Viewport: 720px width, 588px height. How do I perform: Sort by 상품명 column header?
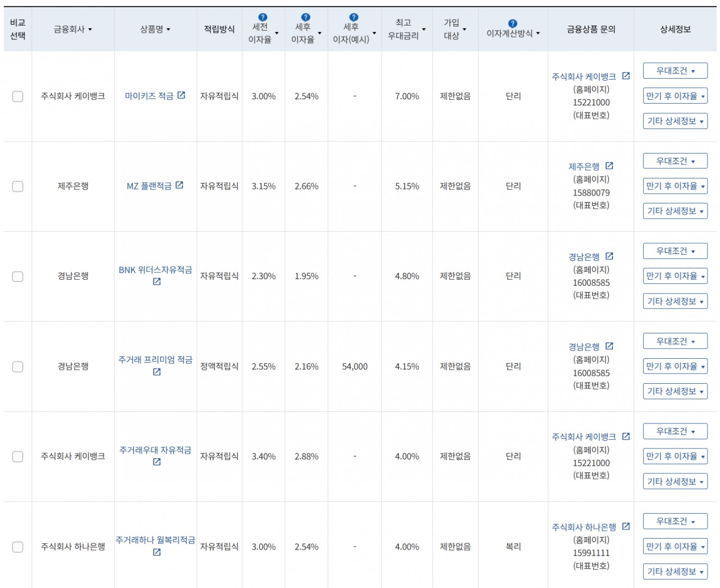(155, 29)
